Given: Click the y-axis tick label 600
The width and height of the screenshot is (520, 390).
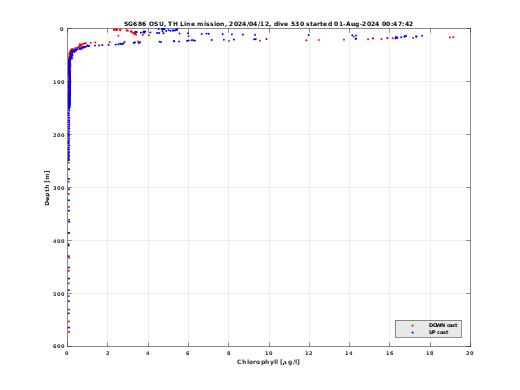Looking at the screenshot, I should pyautogui.click(x=58, y=346).
